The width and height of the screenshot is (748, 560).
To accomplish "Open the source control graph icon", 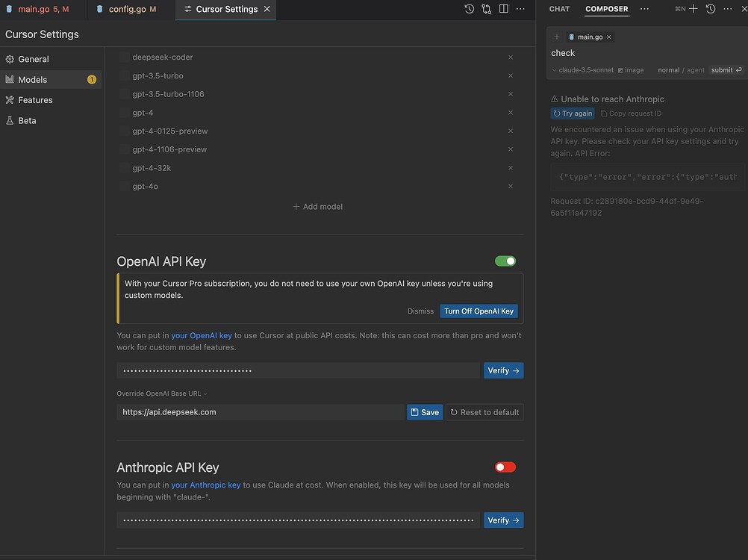I will [x=486, y=8].
